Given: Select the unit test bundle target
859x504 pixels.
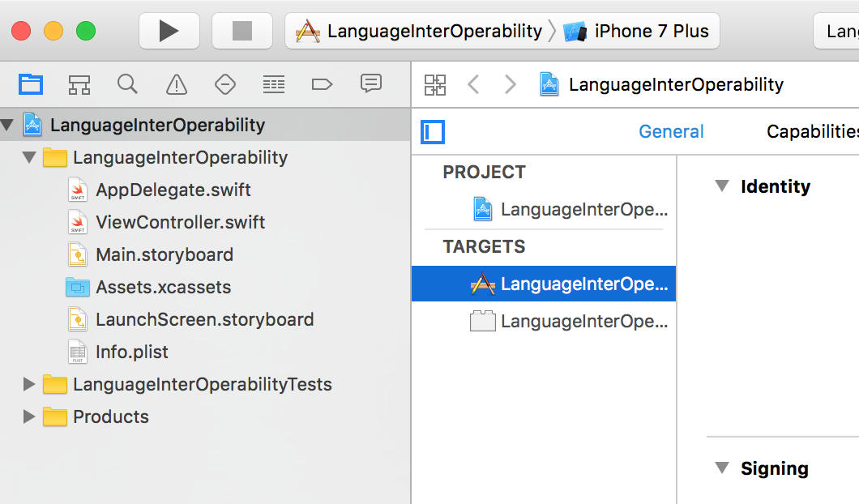Looking at the screenshot, I should [x=544, y=321].
